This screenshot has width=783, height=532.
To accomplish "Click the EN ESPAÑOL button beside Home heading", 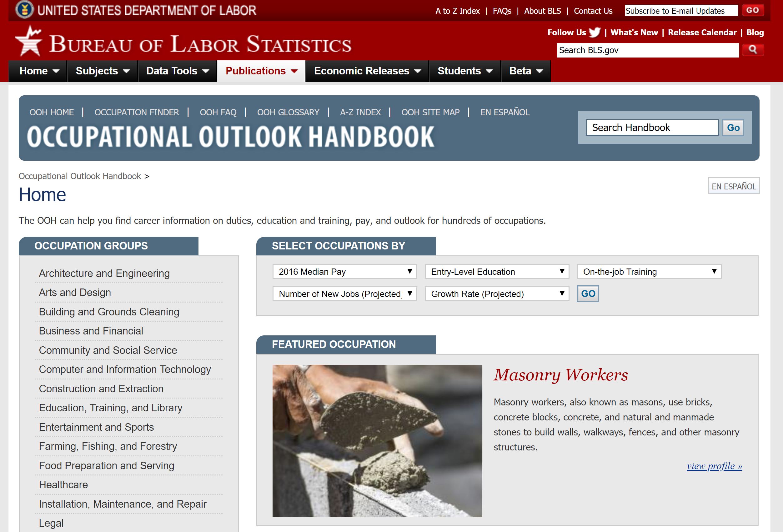I will pyautogui.click(x=734, y=186).
